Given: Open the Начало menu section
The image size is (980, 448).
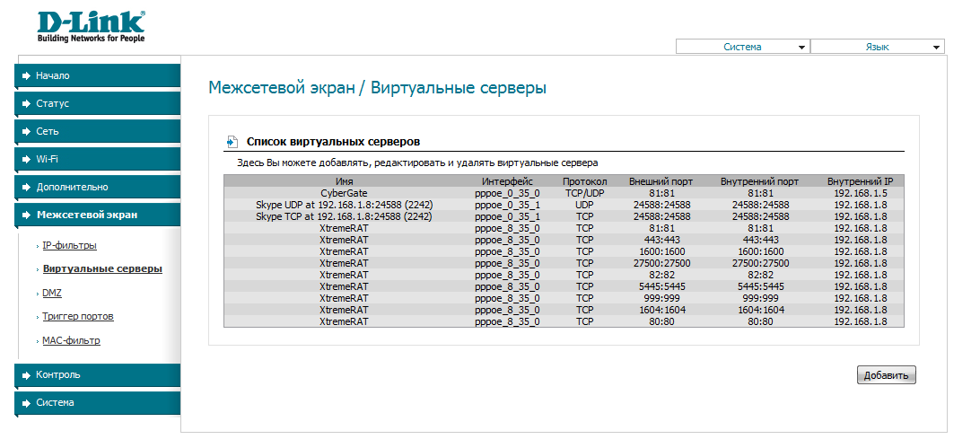Looking at the screenshot, I should [97, 75].
